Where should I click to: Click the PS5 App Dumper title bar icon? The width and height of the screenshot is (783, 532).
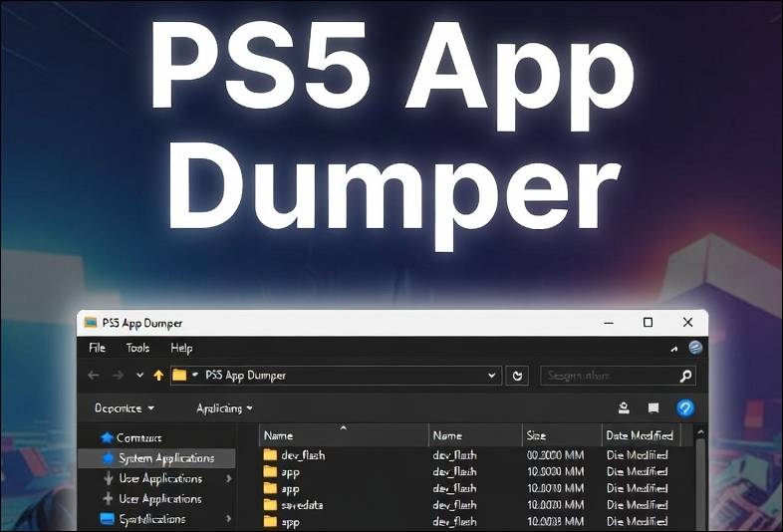click(x=91, y=323)
